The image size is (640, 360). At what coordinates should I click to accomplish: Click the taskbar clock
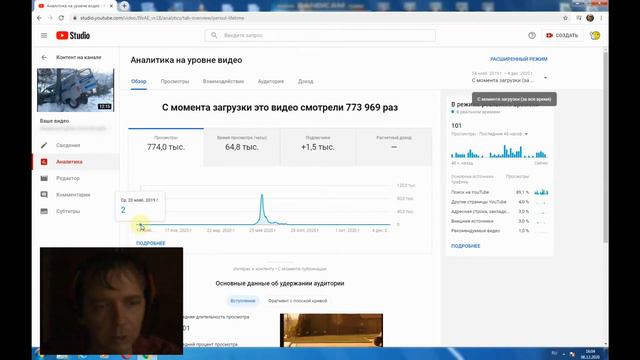(590, 354)
